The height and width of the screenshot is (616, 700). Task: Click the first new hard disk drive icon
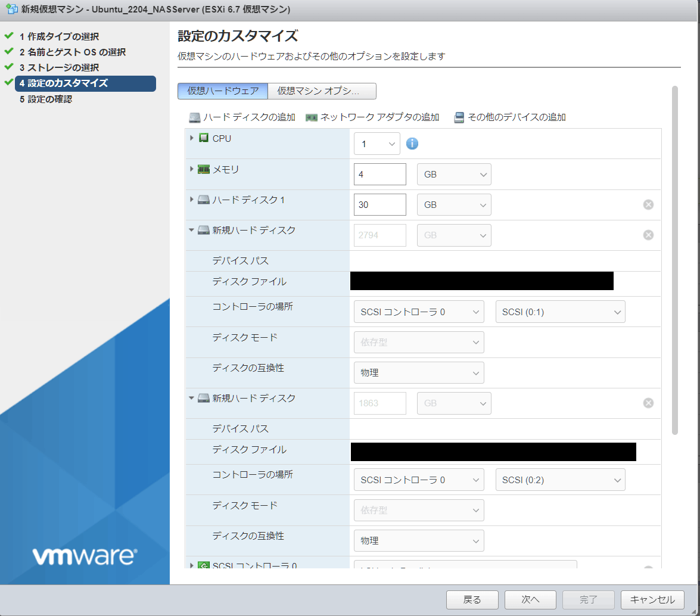point(204,230)
